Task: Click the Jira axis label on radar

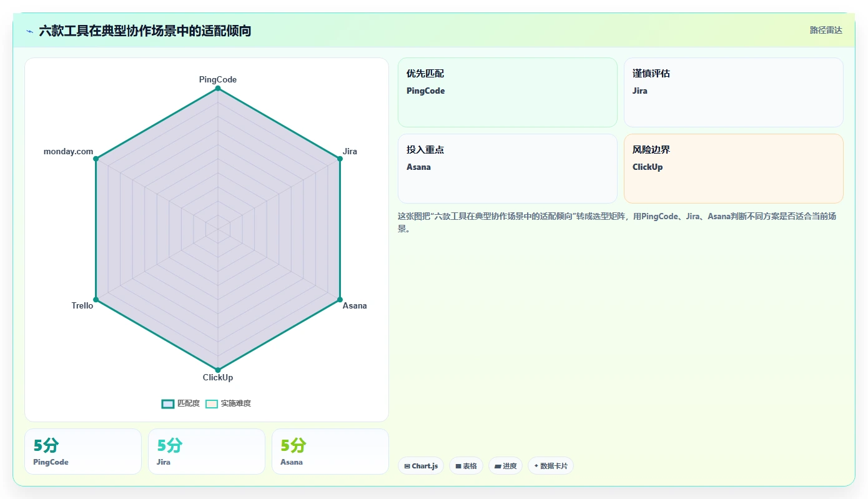Action: tap(350, 151)
